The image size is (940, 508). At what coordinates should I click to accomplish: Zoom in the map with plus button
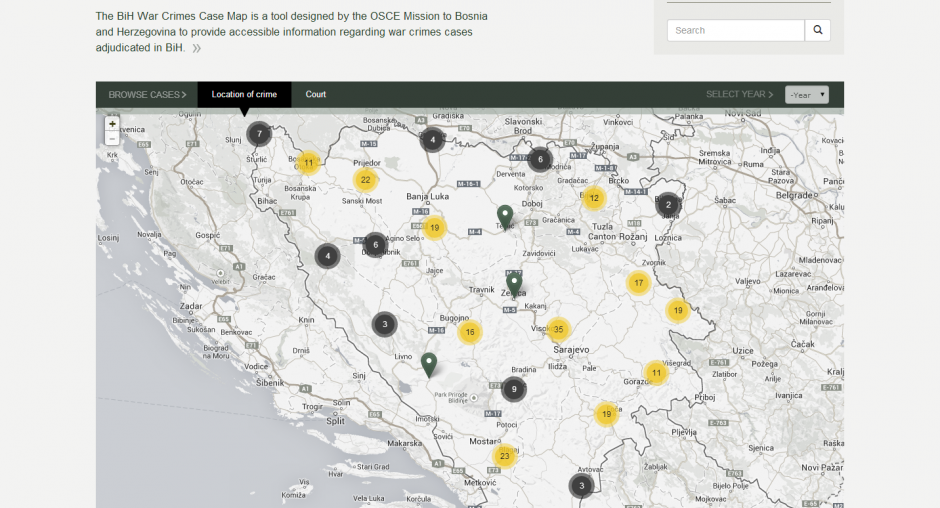(x=112, y=124)
